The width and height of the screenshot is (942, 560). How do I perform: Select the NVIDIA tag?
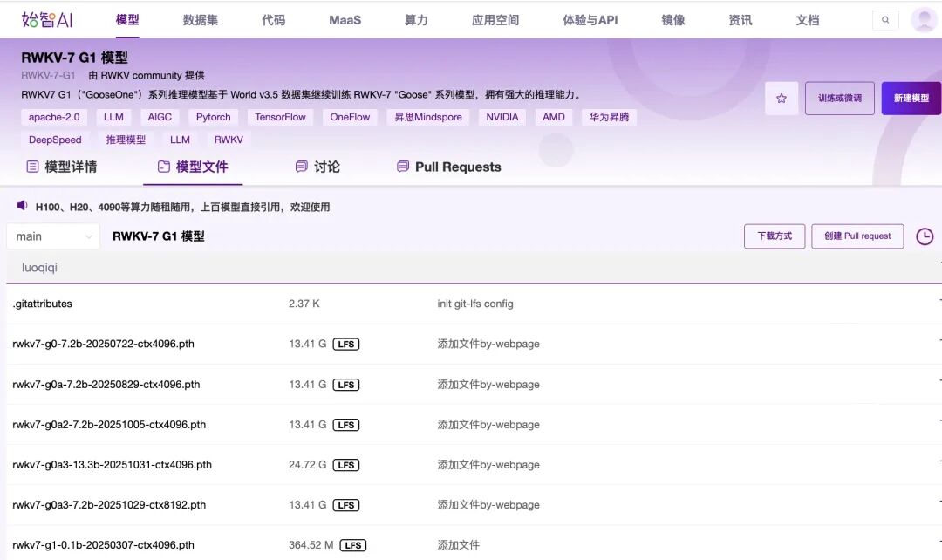[502, 117]
